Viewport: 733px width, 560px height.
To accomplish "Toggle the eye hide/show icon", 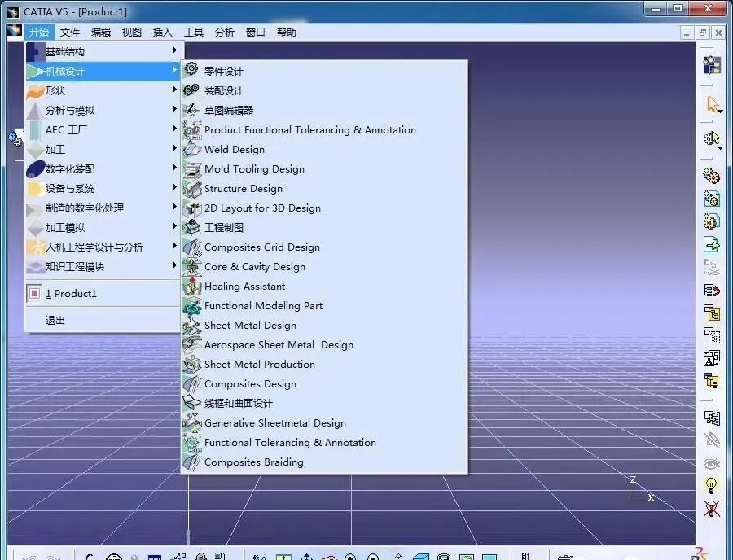I will point(712,463).
